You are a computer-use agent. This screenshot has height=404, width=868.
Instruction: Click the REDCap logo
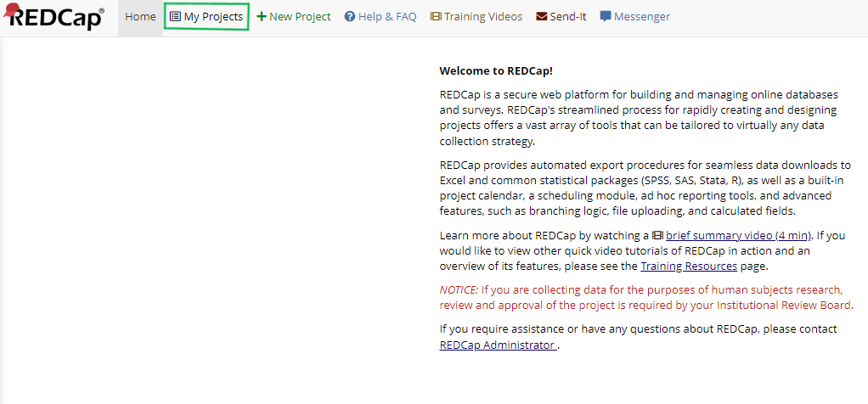(54, 17)
